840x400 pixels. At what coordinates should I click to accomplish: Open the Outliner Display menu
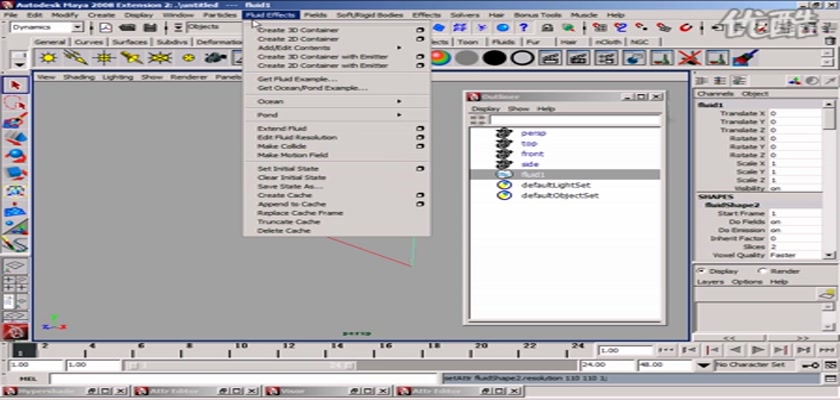point(485,109)
